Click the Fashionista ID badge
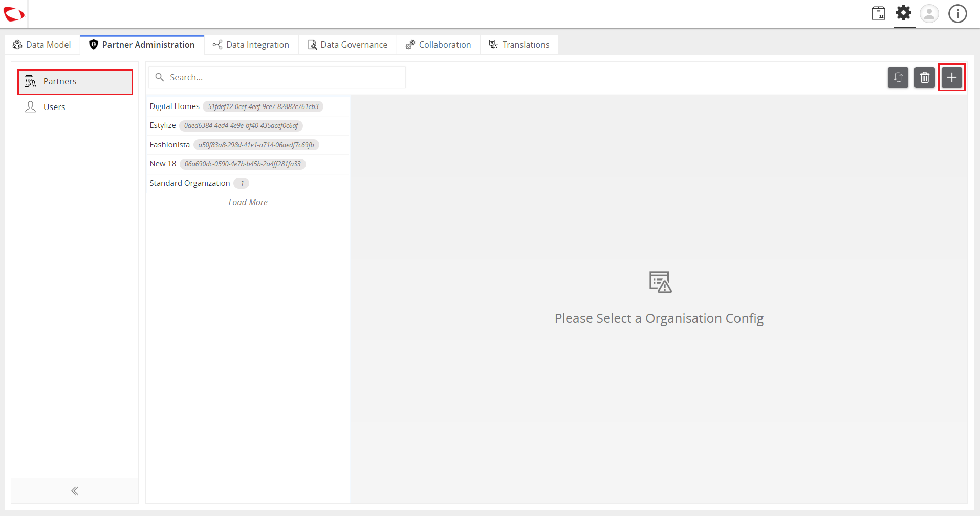Viewport: 980px width, 516px height. click(x=256, y=145)
